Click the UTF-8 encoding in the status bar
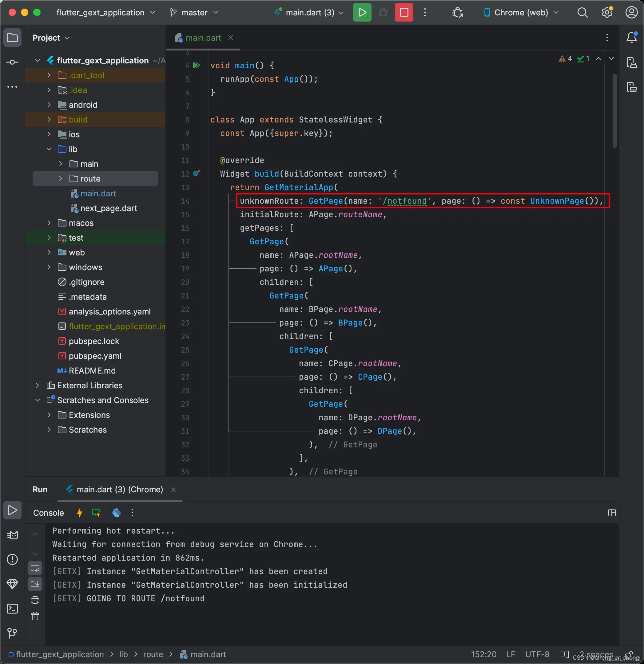This screenshot has width=644, height=664. [537, 654]
